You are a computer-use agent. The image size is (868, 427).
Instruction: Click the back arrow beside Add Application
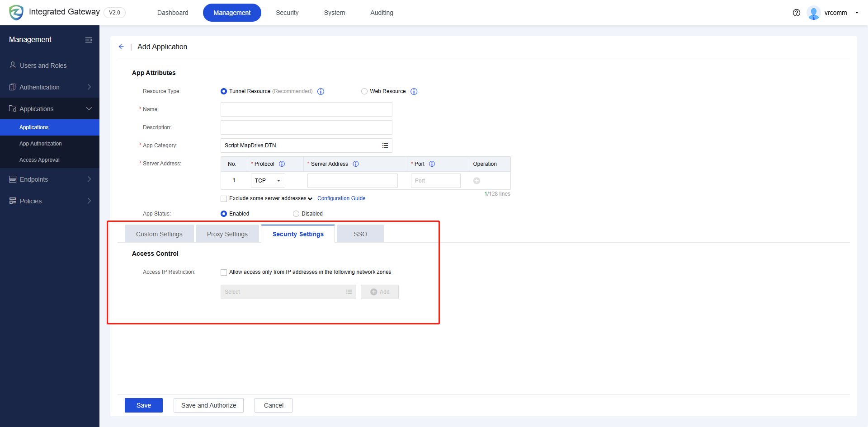tap(121, 47)
